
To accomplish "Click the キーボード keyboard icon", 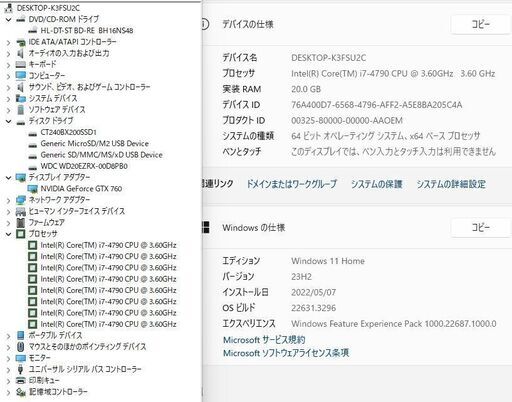I will coord(21,65).
